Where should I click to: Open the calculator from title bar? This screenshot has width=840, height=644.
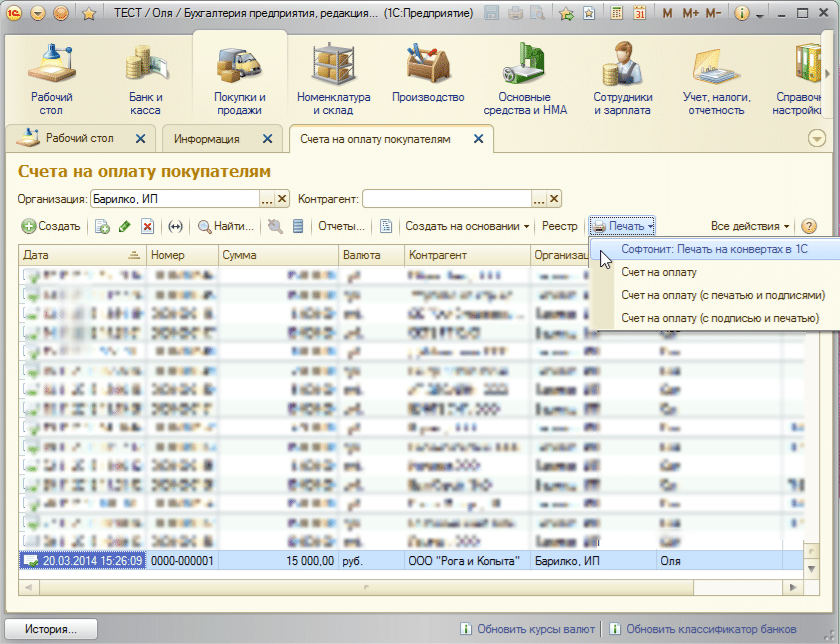point(616,14)
